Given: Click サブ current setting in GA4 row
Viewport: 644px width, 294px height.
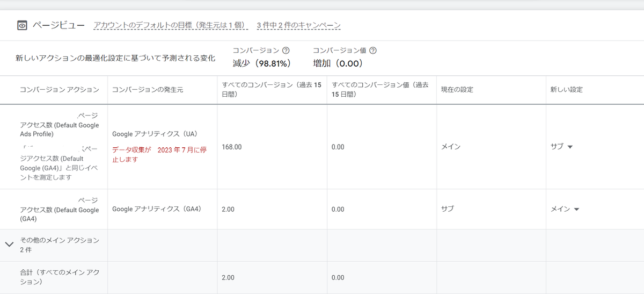Looking at the screenshot, I should 448,209.
